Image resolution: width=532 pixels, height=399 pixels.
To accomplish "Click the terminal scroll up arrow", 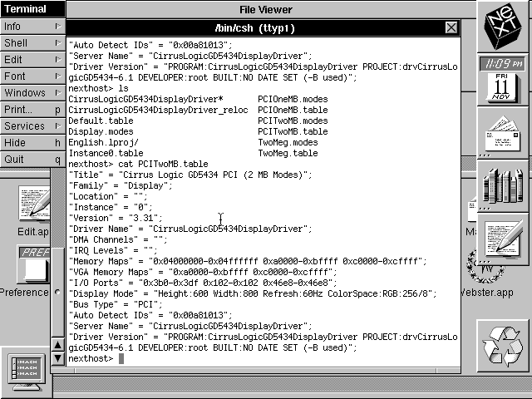I will pyautogui.click(x=57, y=345).
